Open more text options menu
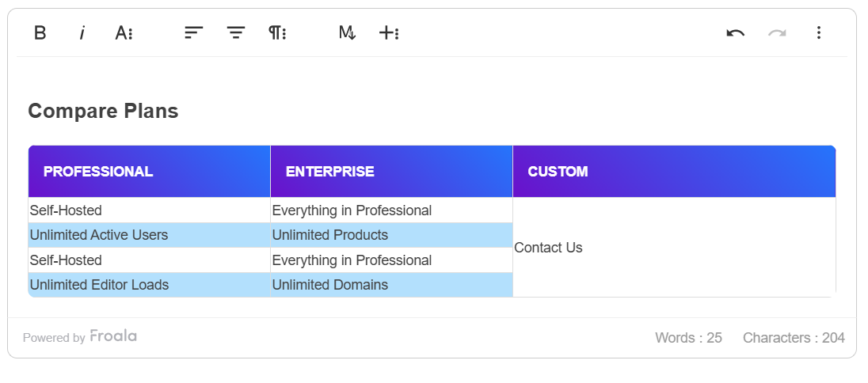The image size is (868, 383). (124, 32)
